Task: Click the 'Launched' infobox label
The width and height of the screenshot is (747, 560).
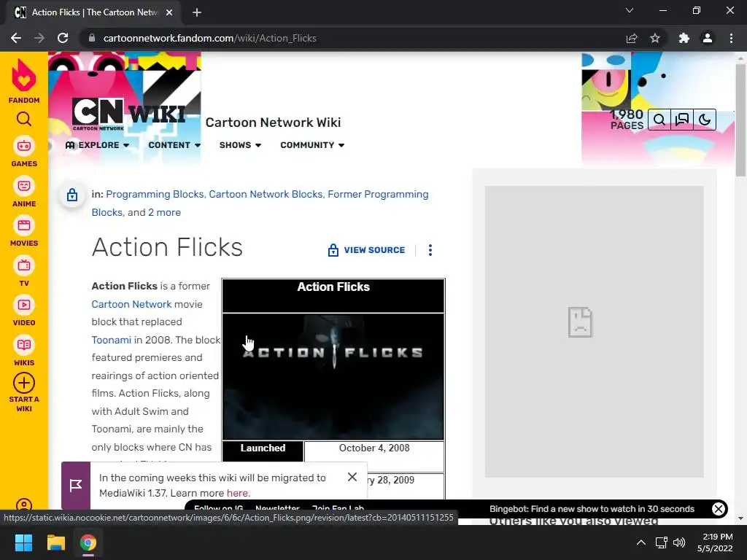Action: pyautogui.click(x=263, y=448)
